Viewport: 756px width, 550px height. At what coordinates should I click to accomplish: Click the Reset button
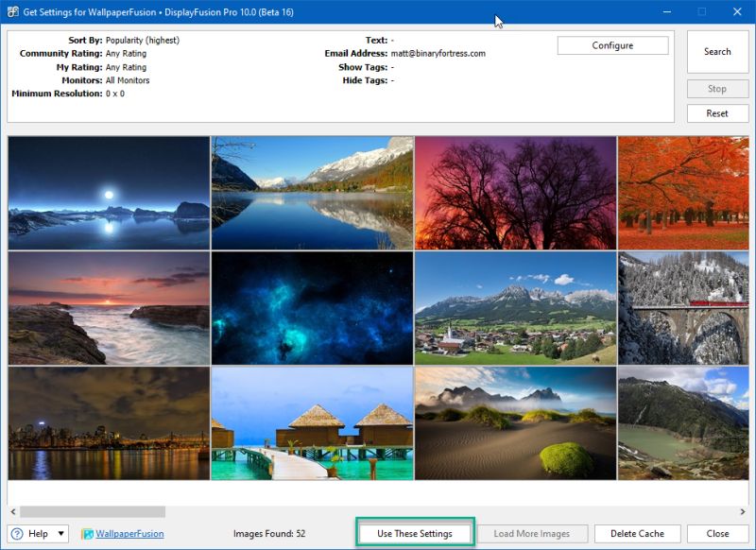(717, 112)
